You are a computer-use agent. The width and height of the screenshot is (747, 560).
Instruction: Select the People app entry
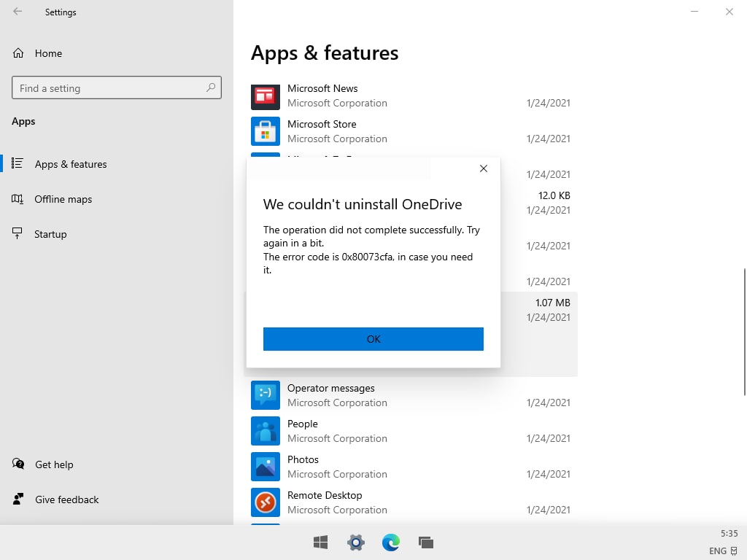pos(411,431)
